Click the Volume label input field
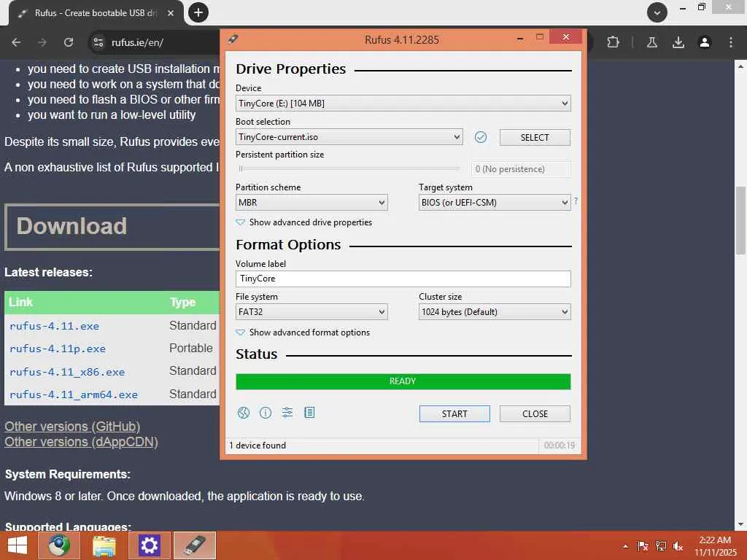This screenshot has width=747, height=560. tap(403, 279)
